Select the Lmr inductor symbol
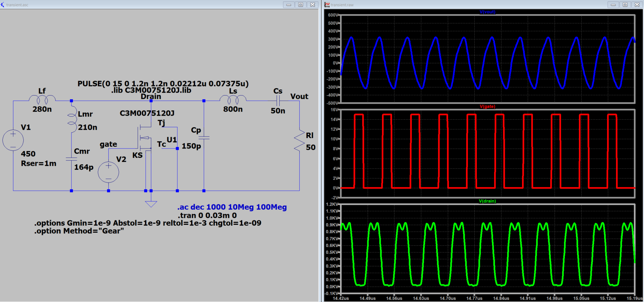 (72, 119)
